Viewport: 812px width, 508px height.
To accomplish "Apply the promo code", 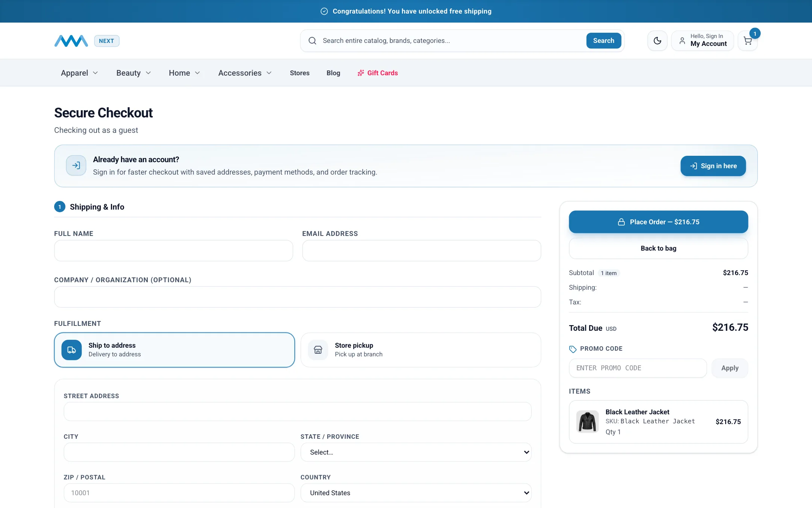I will [x=730, y=368].
